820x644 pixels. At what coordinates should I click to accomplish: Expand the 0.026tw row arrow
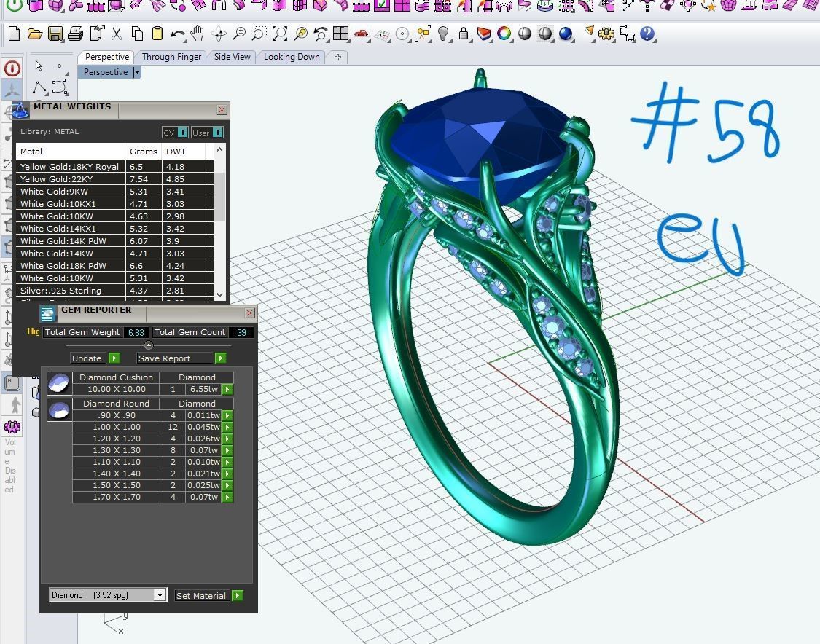(227, 439)
